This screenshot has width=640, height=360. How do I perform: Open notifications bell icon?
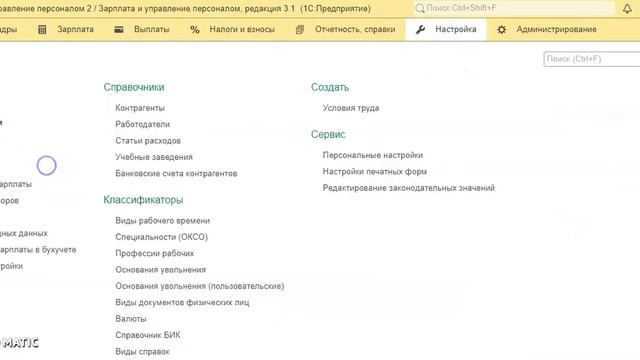click(x=627, y=8)
